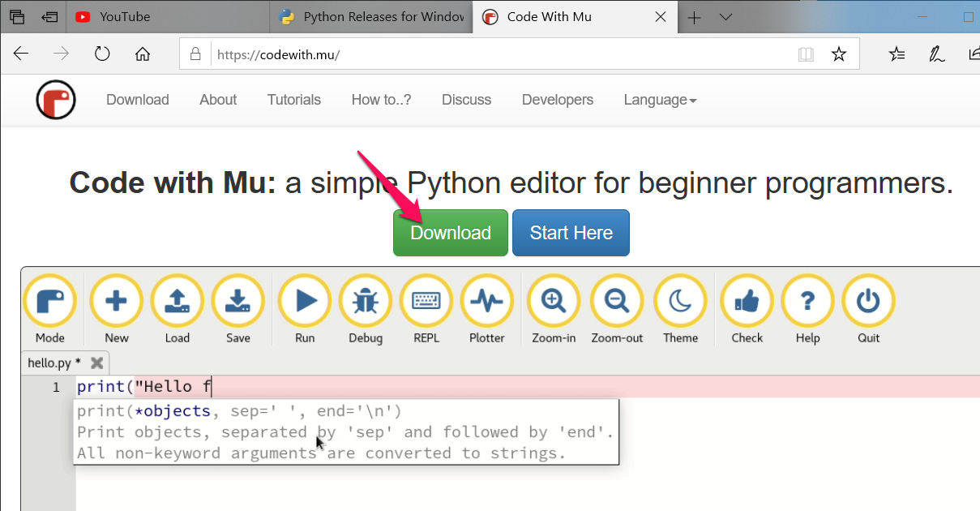Click the browser forward arrow

coord(62,54)
